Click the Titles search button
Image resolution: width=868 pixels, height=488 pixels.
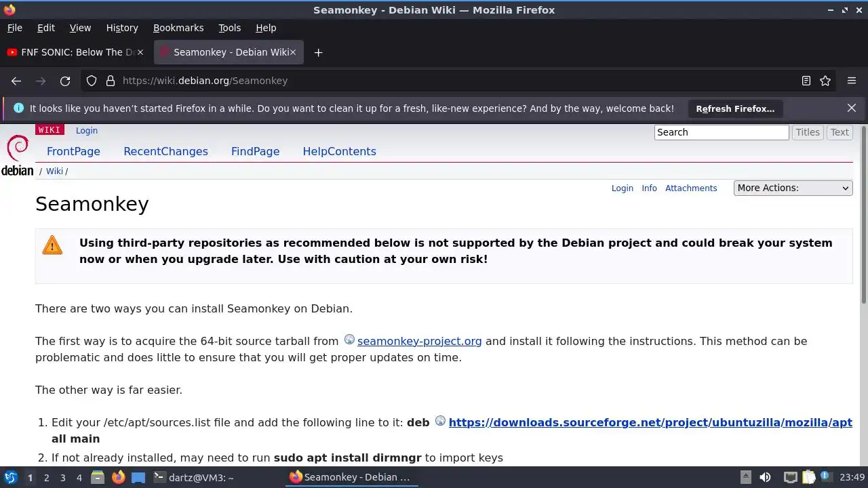[808, 132]
